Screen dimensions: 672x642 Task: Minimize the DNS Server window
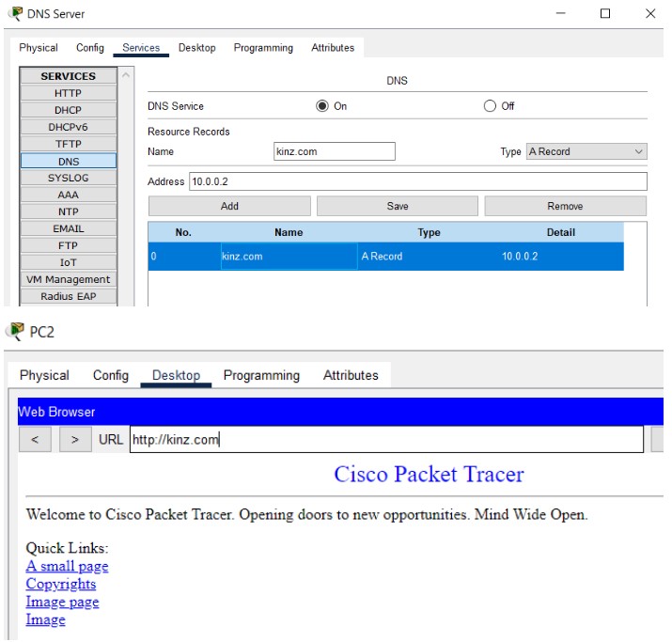pos(560,14)
